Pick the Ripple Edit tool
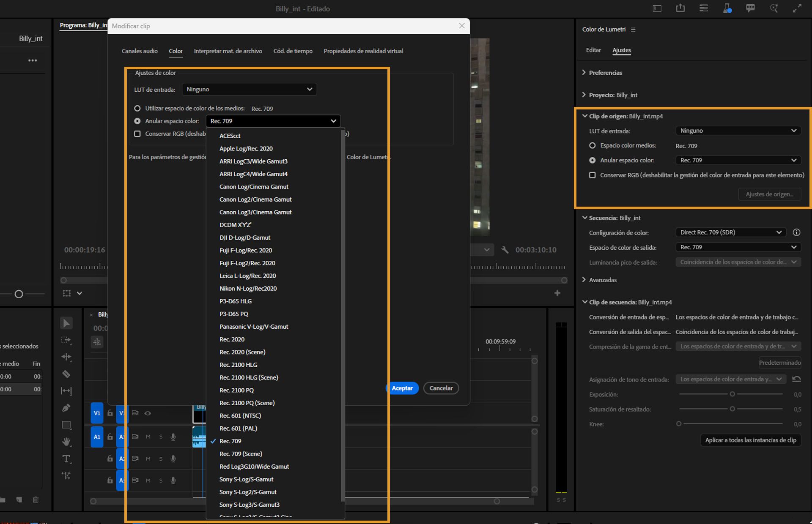This screenshot has height=524, width=812. 66,357
